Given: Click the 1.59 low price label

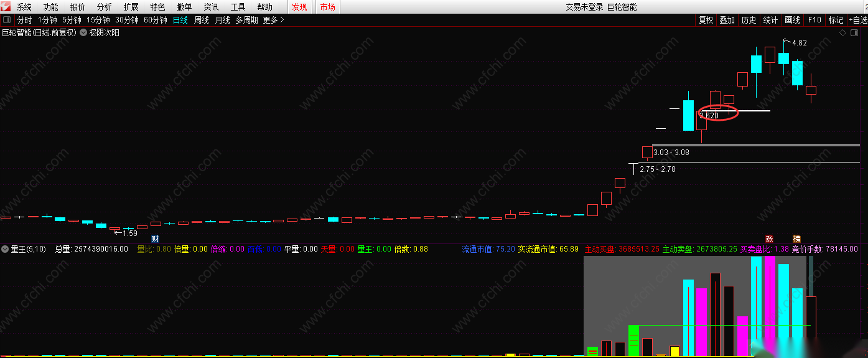Looking at the screenshot, I should (130, 233).
